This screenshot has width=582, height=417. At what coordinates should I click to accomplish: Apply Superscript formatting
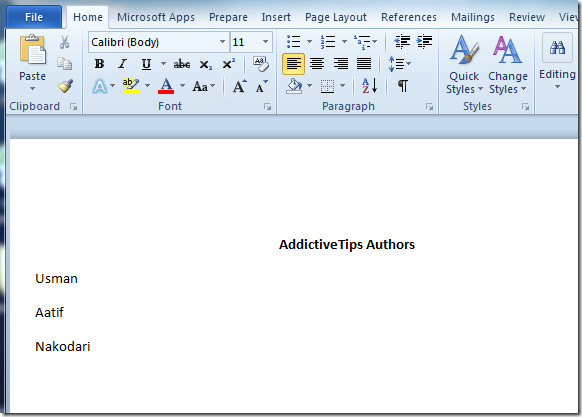pos(229,63)
